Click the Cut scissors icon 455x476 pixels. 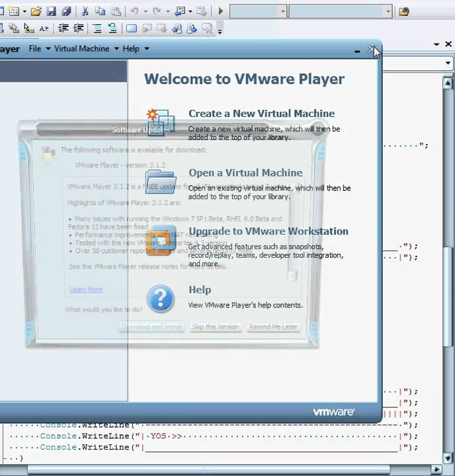[85, 11]
